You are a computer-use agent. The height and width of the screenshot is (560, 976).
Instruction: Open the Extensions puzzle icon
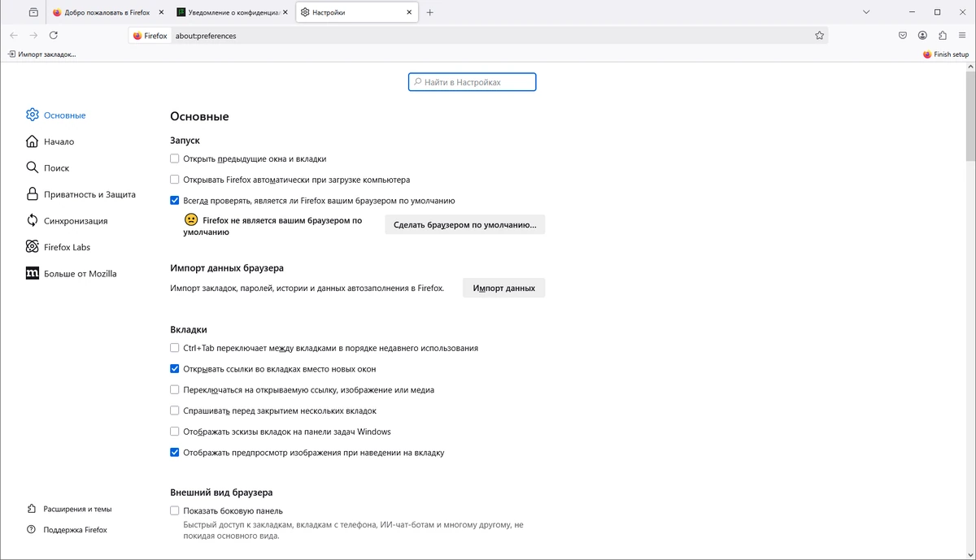click(x=942, y=35)
